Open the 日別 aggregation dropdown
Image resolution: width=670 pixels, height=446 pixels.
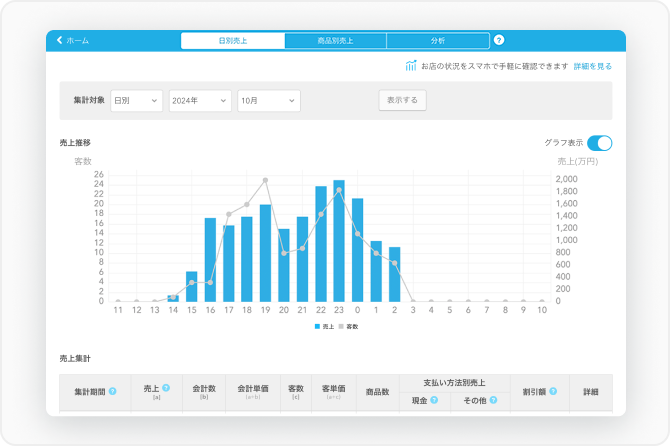[x=136, y=101]
